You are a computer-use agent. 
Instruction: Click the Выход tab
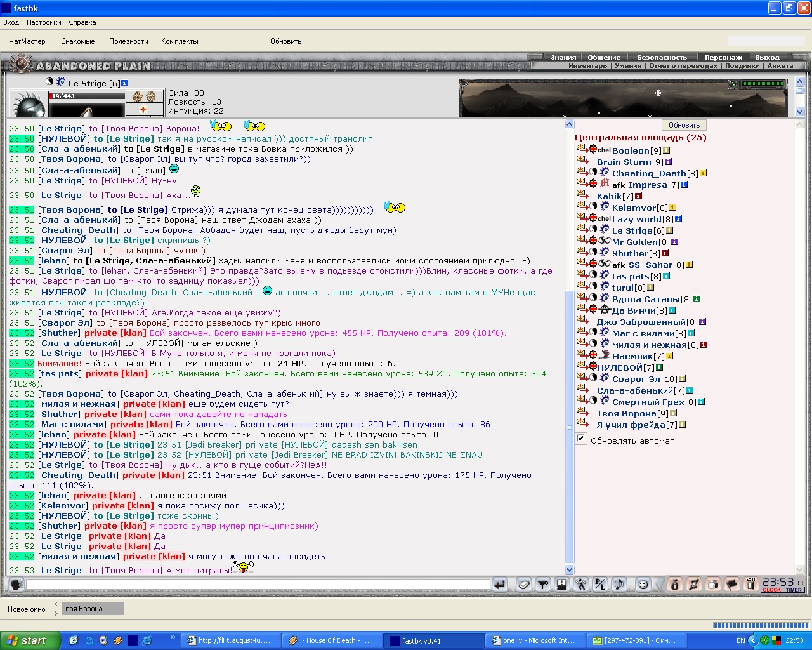767,57
